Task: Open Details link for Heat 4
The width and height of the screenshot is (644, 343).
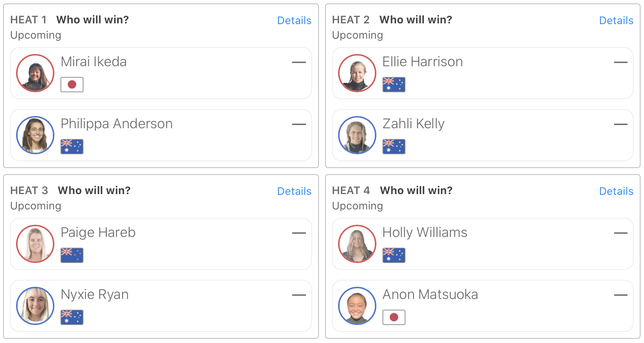Action: click(x=616, y=191)
